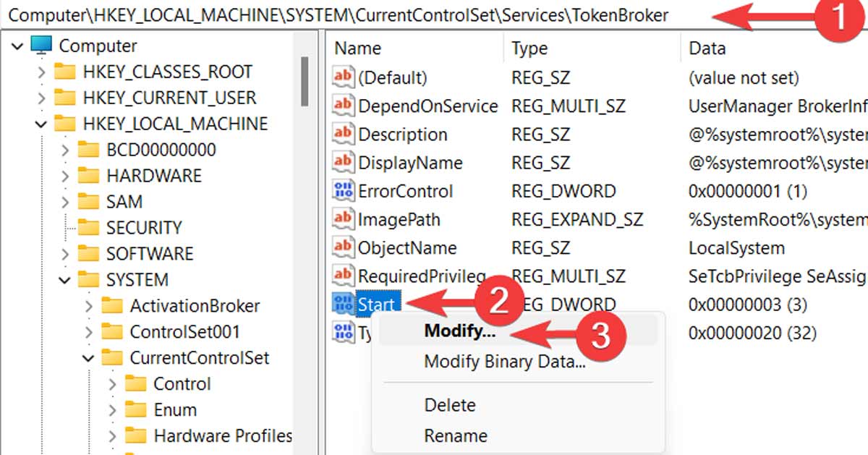Click the REG_SZ icon beside DependOnService
Screen dimensions: 868x455
(x=343, y=106)
